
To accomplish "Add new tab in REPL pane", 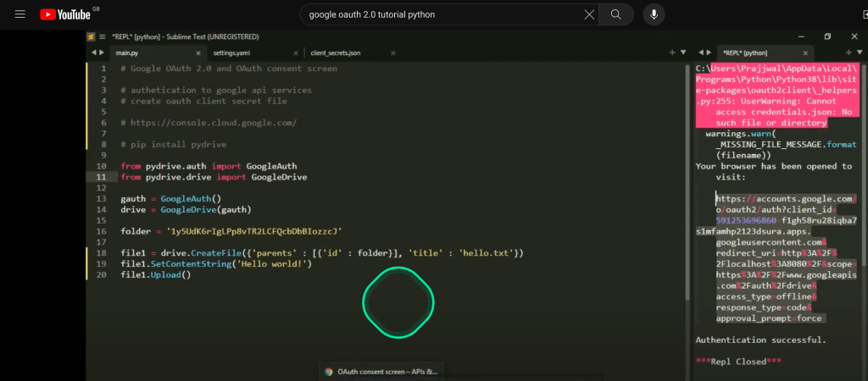I will point(849,52).
